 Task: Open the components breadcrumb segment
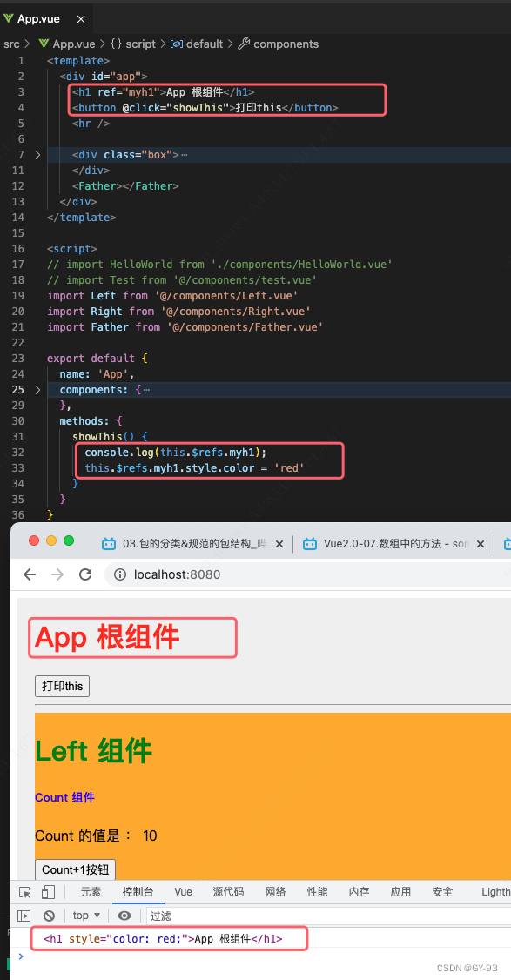tap(279, 44)
